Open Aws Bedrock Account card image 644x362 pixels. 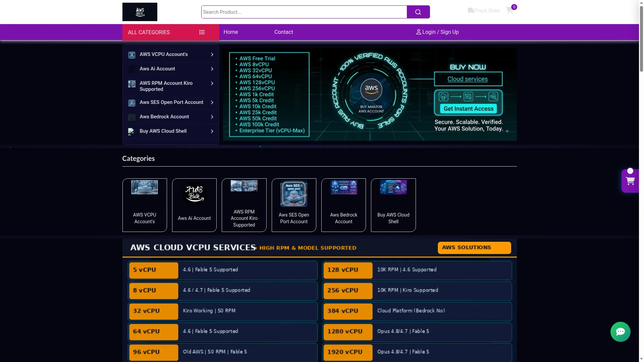pos(343,187)
